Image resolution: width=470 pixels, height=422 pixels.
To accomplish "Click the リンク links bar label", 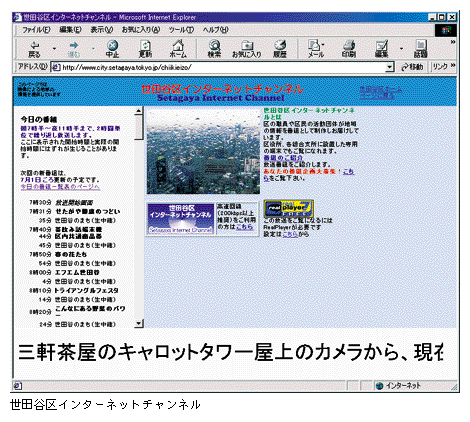I will (440, 67).
